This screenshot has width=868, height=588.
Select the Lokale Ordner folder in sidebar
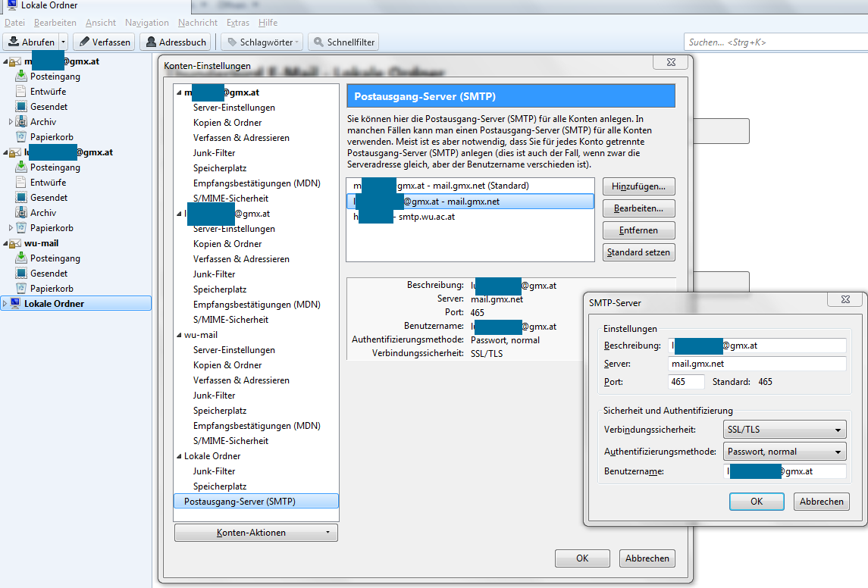[54, 304]
